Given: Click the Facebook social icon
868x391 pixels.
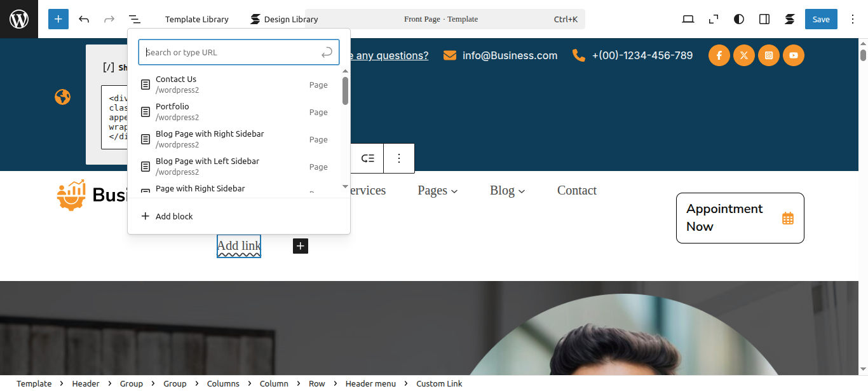Looking at the screenshot, I should coord(719,55).
